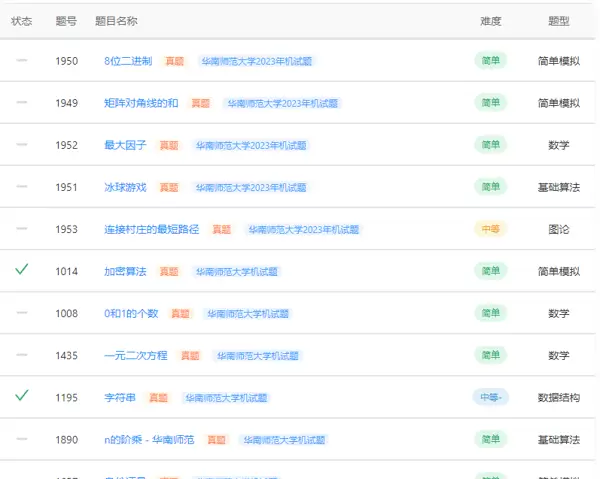
Task: Click the 真题 tag beside 最大因子
Action: pyautogui.click(x=169, y=145)
